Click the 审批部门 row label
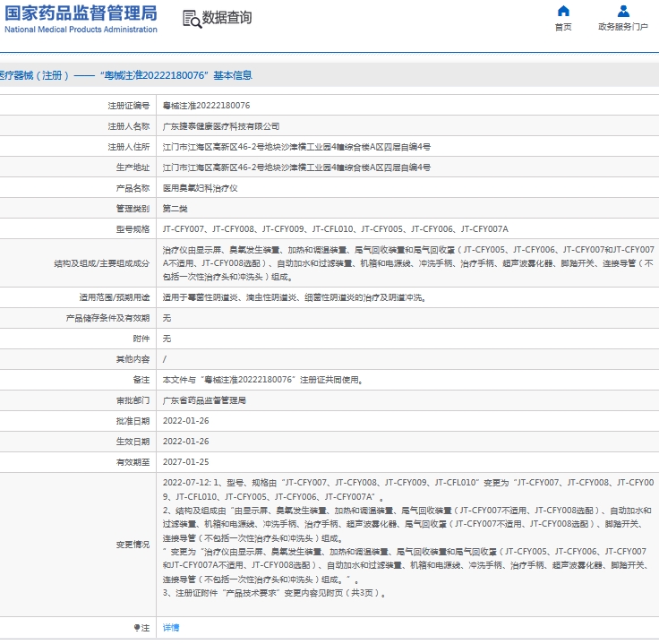The width and height of the screenshot is (659, 644). 133,400
